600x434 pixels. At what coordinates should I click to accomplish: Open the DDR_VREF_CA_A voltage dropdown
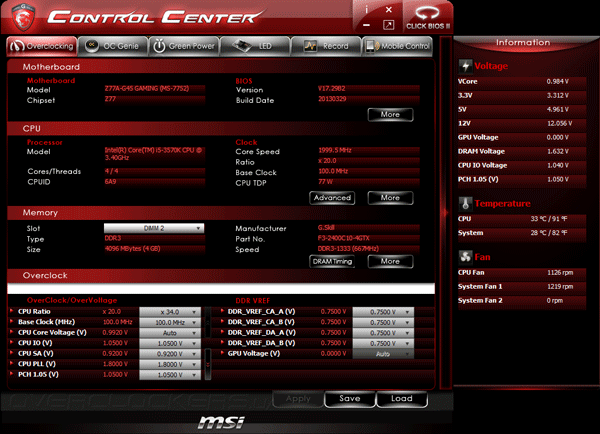[x=383, y=312]
